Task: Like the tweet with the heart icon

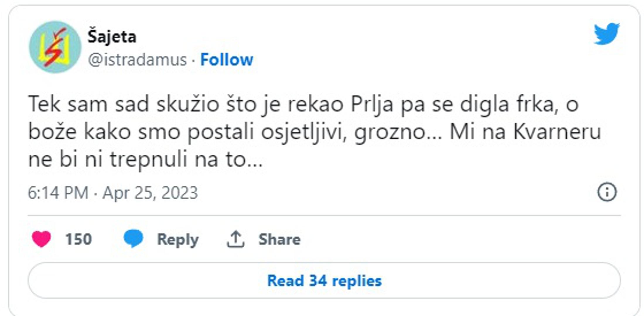Action: (x=41, y=239)
